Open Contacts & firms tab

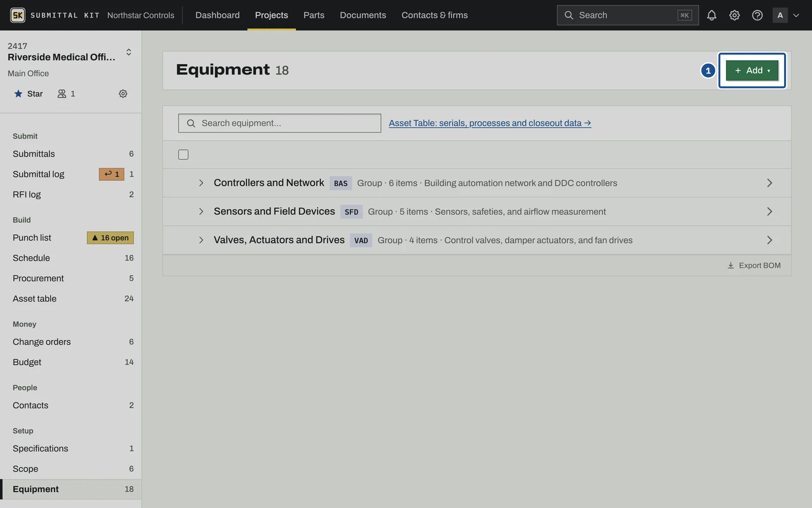[434, 15]
